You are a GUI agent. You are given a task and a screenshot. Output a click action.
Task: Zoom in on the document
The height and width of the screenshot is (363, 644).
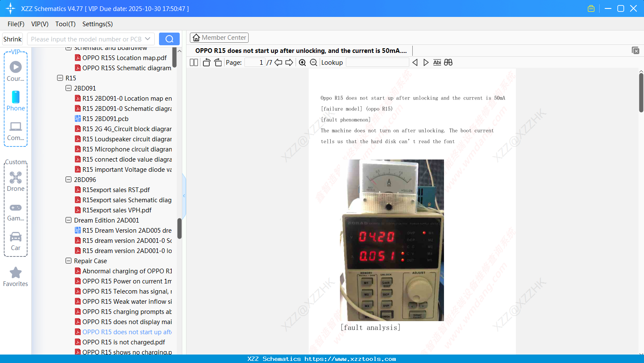(x=302, y=63)
